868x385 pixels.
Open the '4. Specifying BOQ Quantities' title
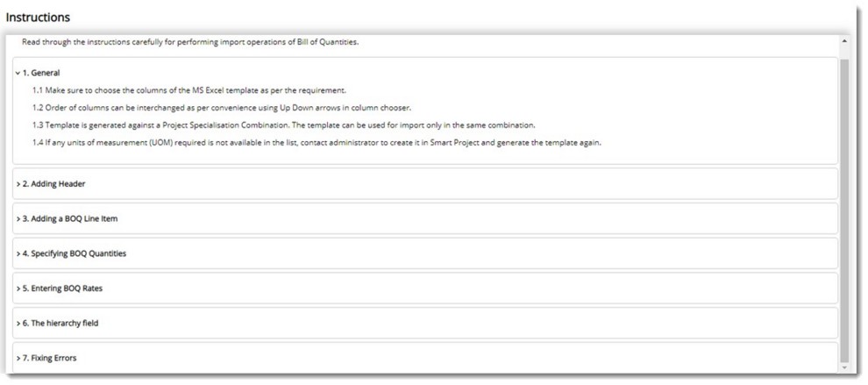point(75,253)
